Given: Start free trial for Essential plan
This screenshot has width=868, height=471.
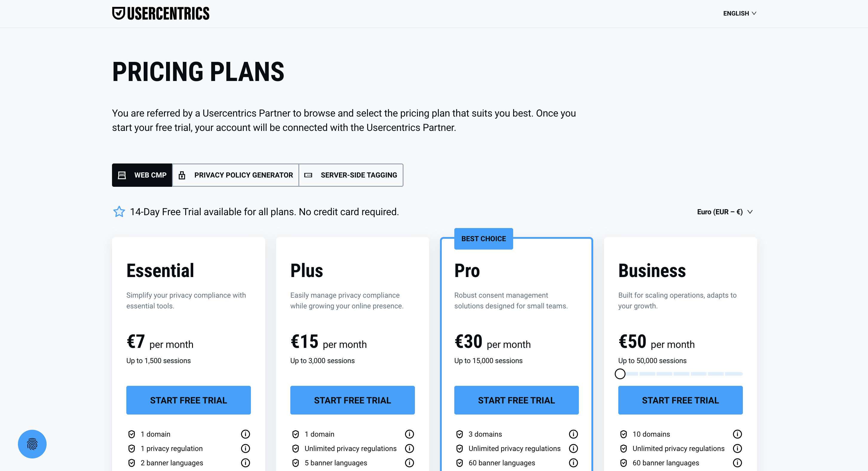Looking at the screenshot, I should point(188,400).
